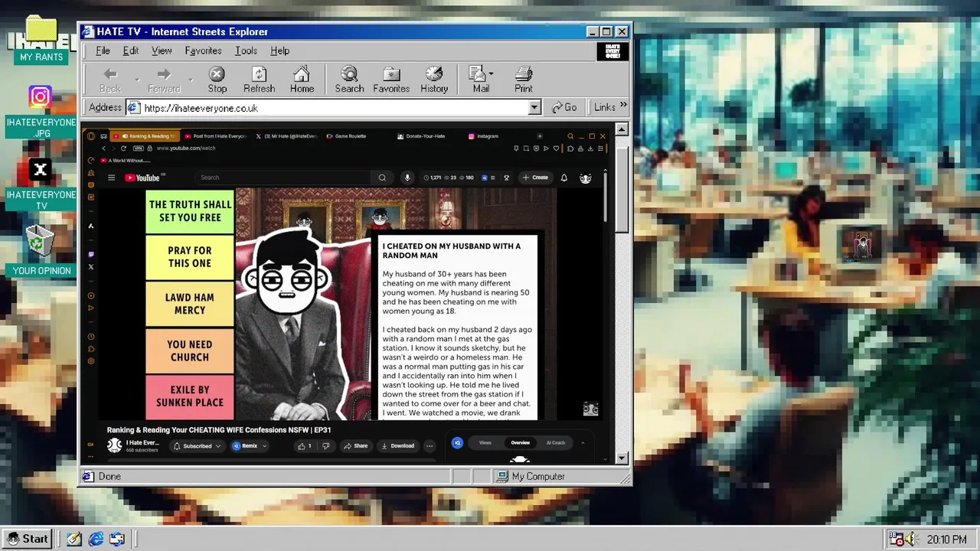980x551 pixels.
Task: Expand the Links toolbar chevron
Action: click(x=623, y=106)
